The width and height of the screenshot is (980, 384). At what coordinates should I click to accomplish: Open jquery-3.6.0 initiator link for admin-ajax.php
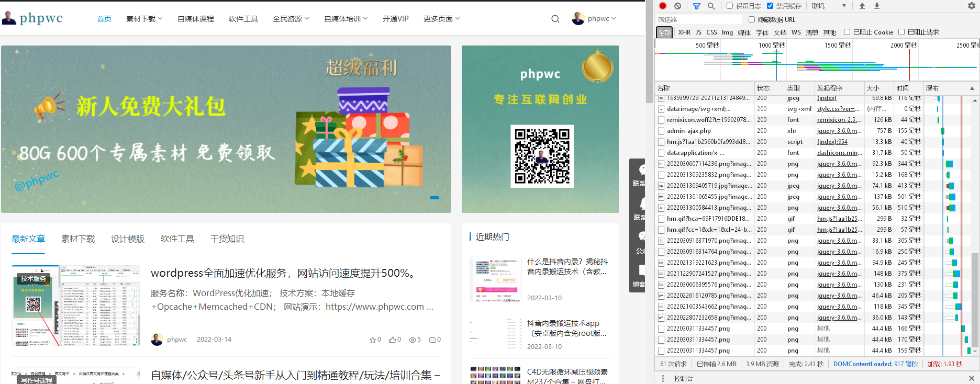[839, 131]
